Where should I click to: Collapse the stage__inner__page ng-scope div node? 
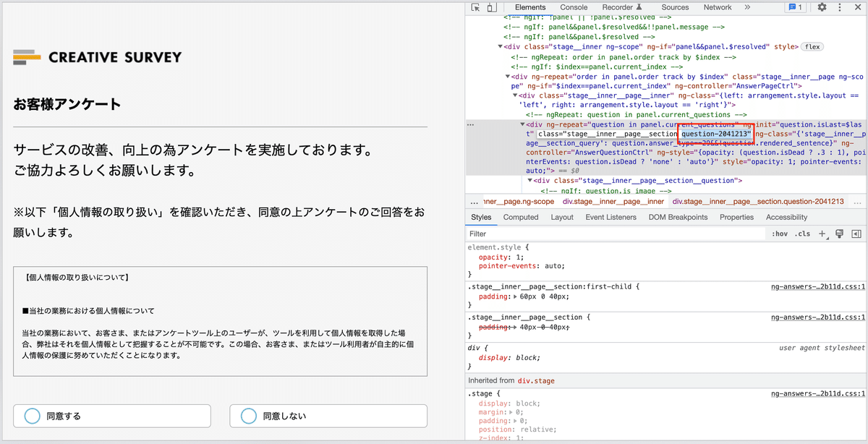coord(507,76)
